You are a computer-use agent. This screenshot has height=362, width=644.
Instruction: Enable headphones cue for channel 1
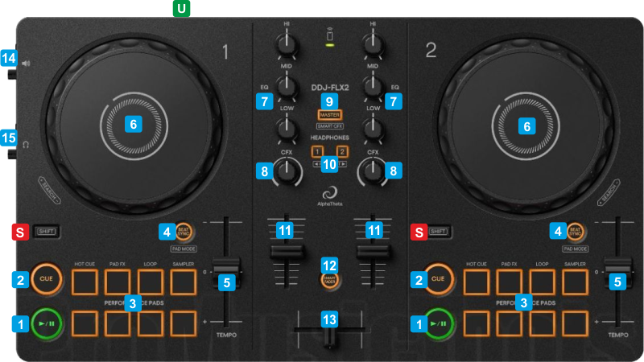pos(317,151)
